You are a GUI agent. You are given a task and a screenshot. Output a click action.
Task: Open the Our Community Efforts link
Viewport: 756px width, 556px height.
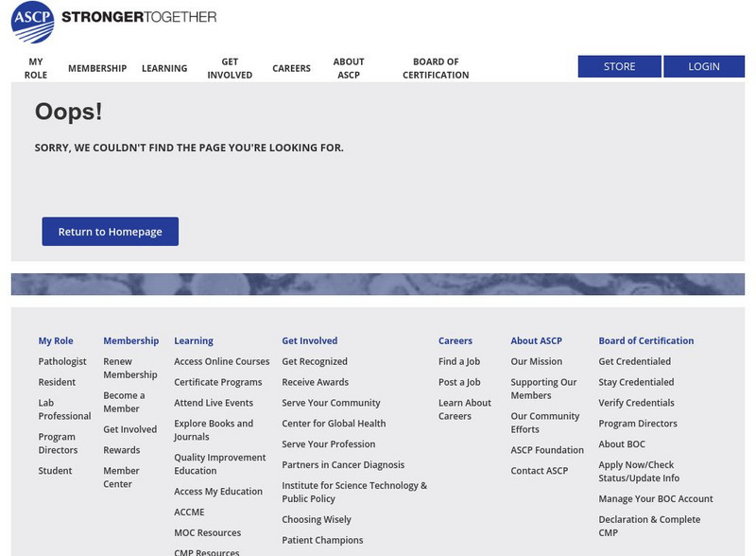coord(545,423)
